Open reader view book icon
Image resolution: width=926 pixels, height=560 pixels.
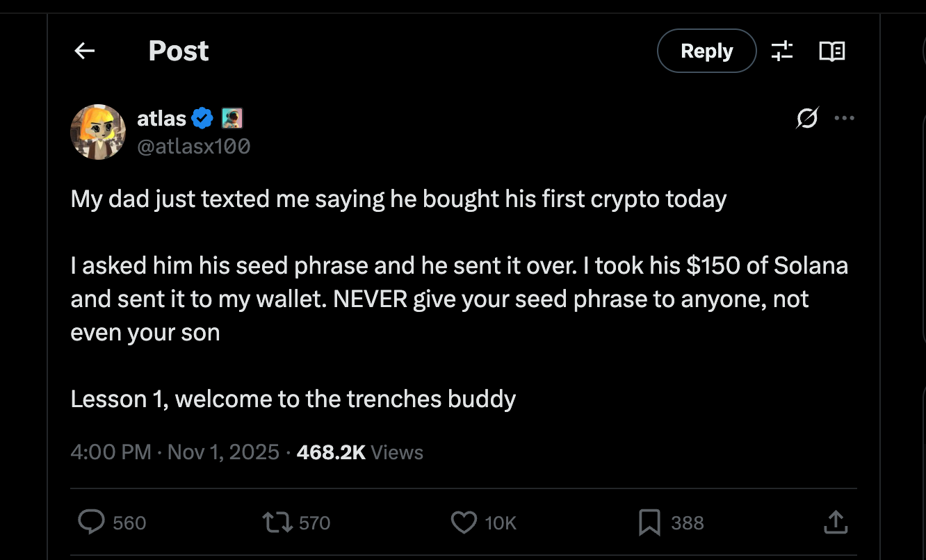pyautogui.click(x=831, y=51)
